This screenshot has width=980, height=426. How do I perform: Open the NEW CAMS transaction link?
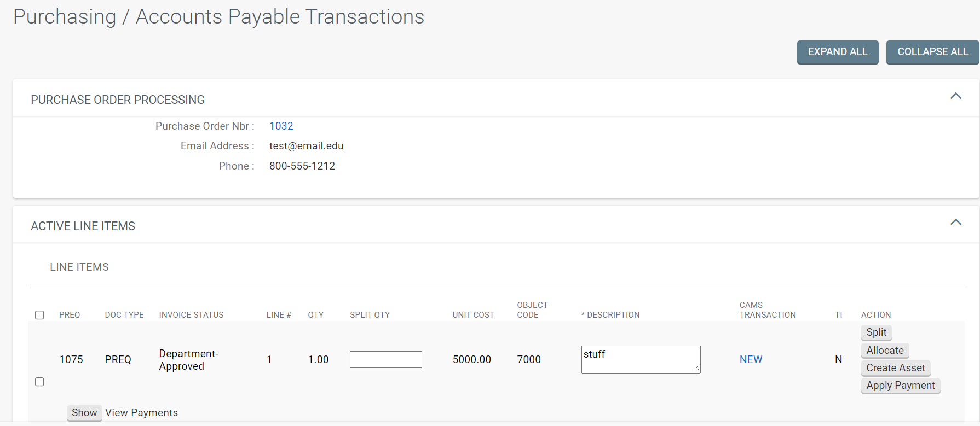click(x=751, y=359)
